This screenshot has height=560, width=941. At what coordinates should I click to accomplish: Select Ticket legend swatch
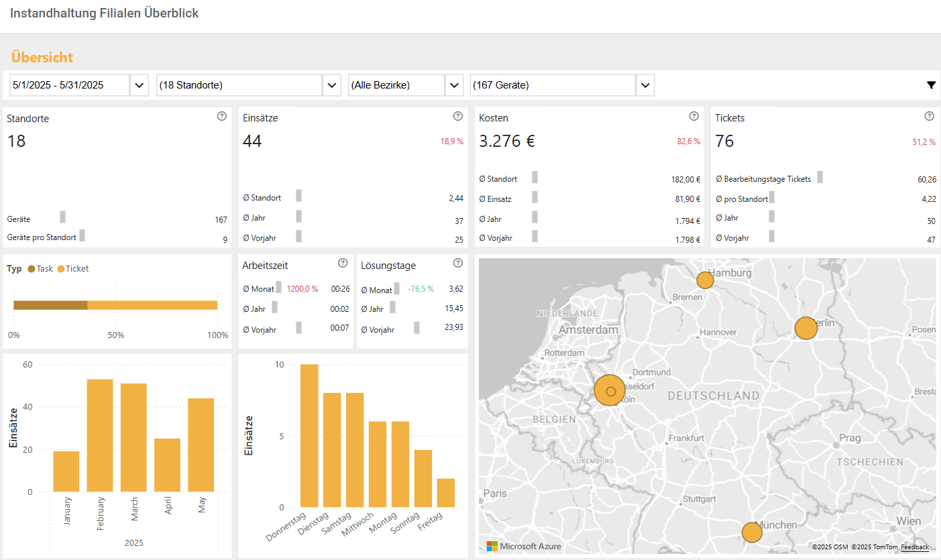[x=60, y=269]
